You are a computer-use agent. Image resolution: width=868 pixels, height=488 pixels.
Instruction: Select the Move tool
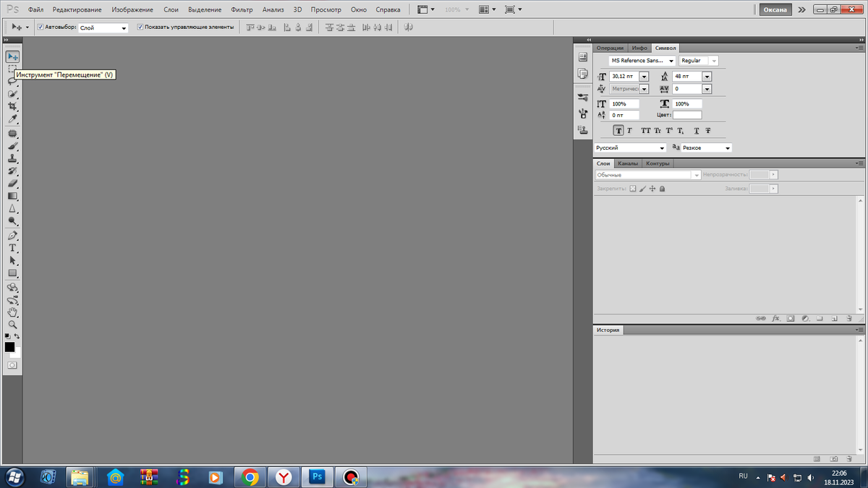(x=12, y=56)
